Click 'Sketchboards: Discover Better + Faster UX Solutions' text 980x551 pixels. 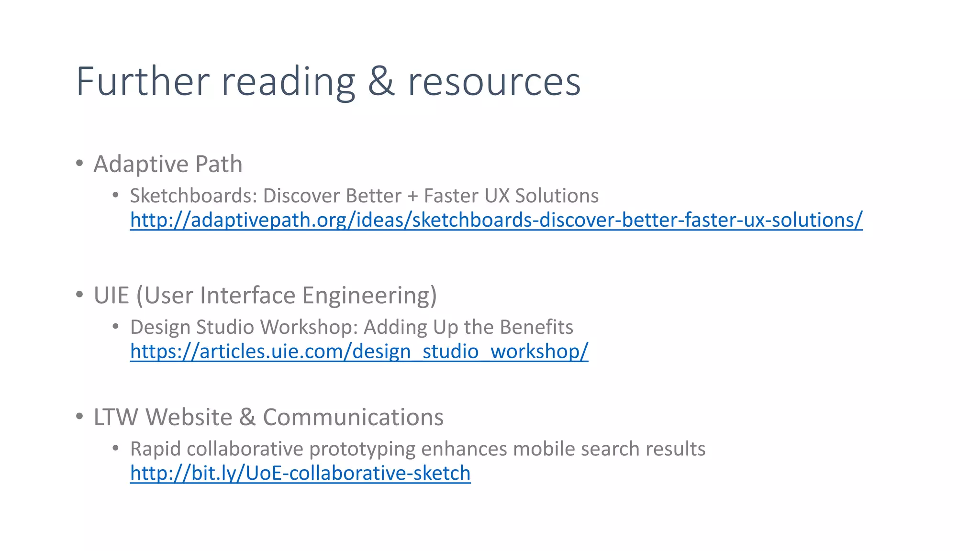click(x=364, y=196)
